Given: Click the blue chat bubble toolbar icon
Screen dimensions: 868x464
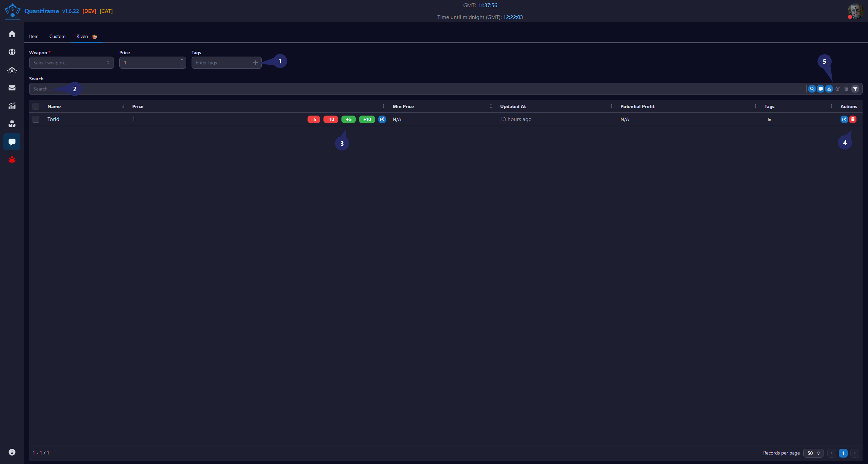Looking at the screenshot, I should [x=821, y=89].
